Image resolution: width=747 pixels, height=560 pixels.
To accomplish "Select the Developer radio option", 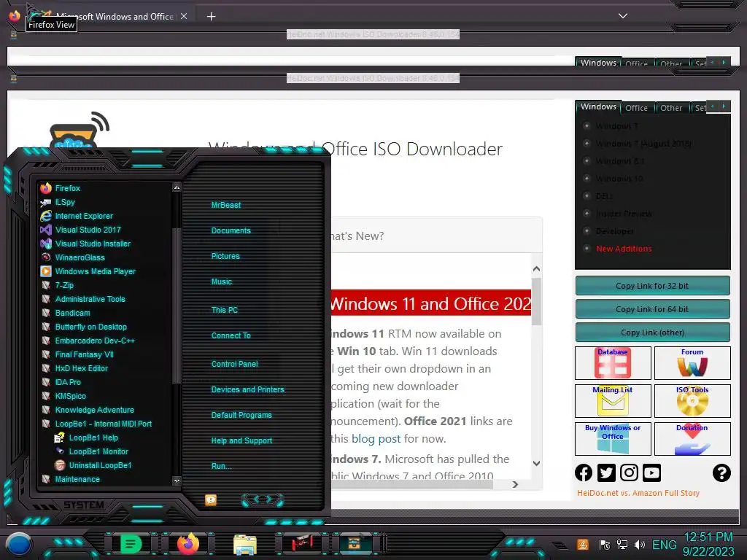I will coord(587,231).
